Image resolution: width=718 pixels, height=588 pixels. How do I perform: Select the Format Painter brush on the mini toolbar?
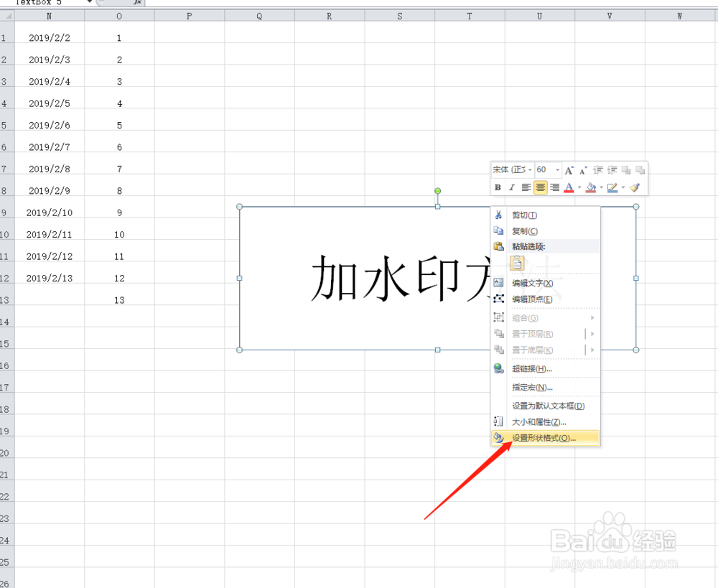[x=635, y=187]
